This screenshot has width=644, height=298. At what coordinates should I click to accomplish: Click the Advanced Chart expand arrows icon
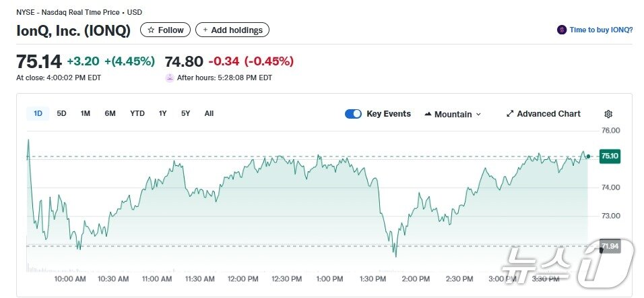point(510,114)
